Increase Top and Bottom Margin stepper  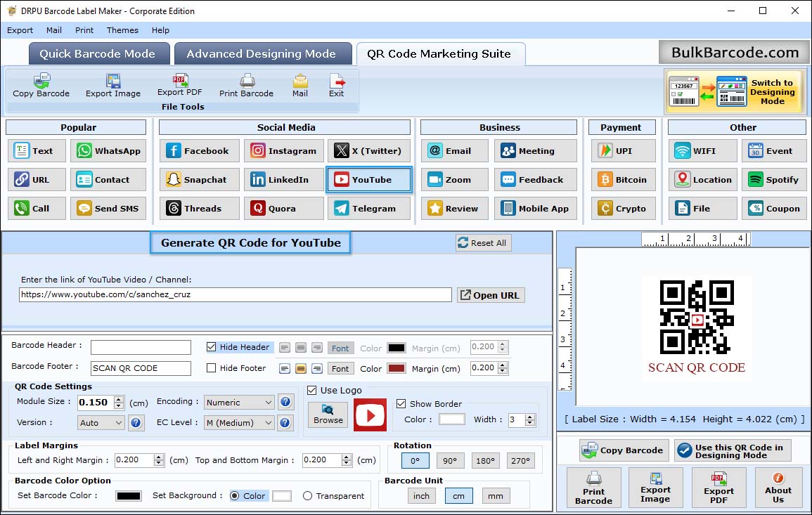pyautogui.click(x=347, y=457)
